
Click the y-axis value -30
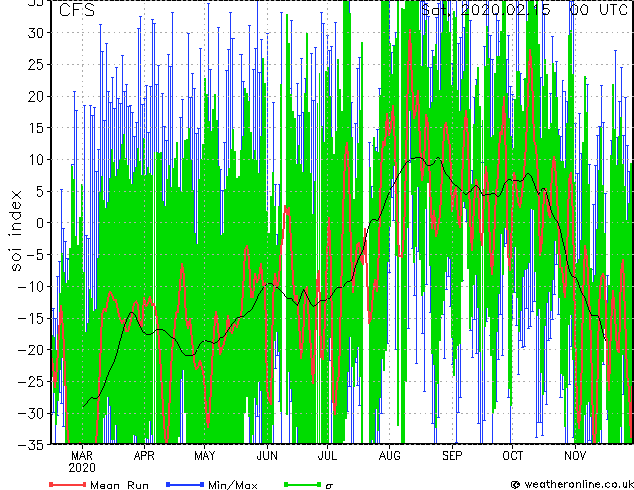pyautogui.click(x=31, y=414)
